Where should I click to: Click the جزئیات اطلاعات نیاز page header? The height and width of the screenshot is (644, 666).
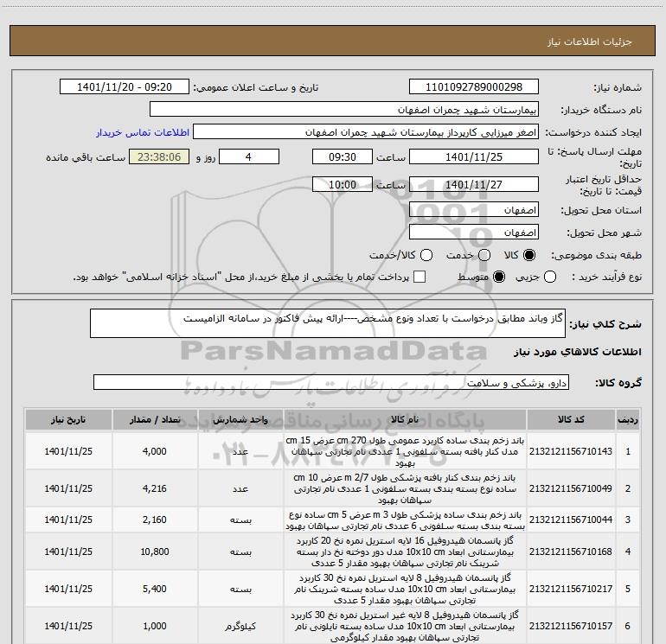click(590, 41)
